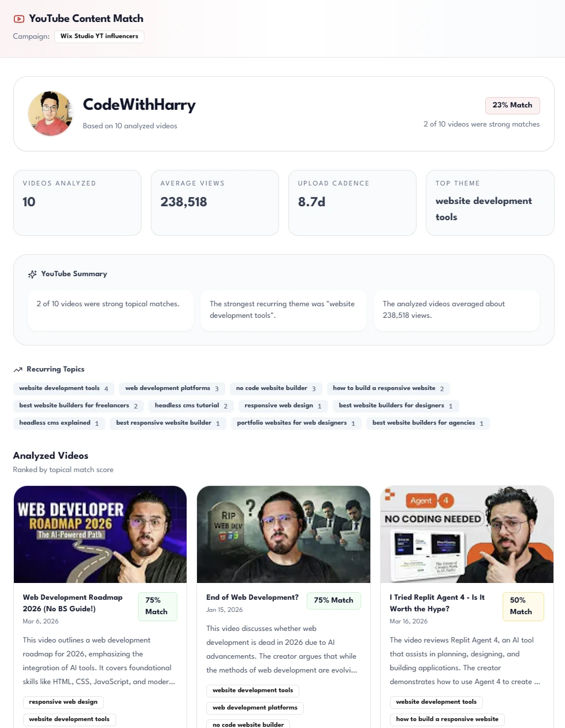Click the responsive web design tag under Roadmap video
The image size is (565, 728).
tap(64, 702)
